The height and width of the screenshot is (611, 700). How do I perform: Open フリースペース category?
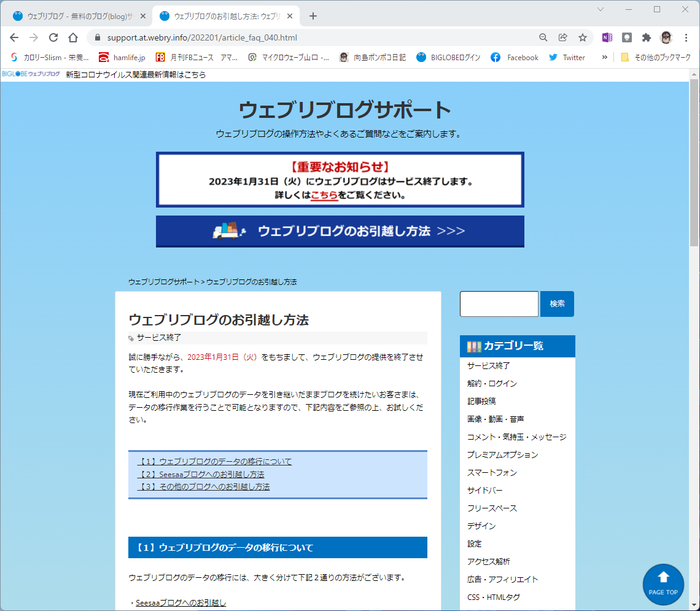tap(492, 508)
